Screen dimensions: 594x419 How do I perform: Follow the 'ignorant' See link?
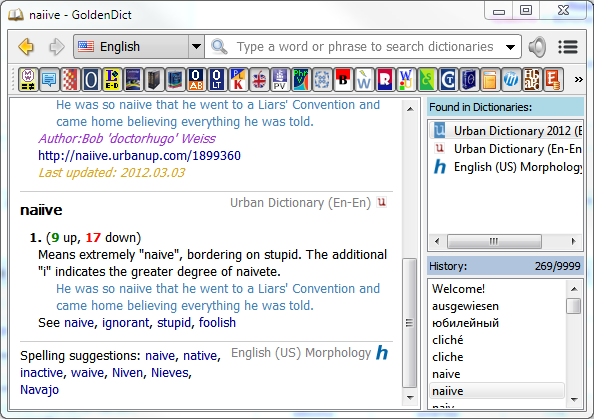coord(126,323)
